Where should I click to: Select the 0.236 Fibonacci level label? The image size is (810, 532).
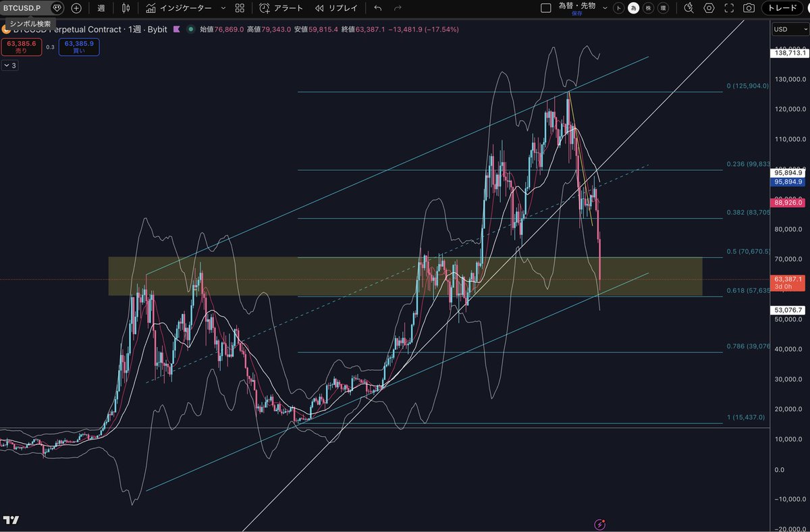(x=748, y=164)
